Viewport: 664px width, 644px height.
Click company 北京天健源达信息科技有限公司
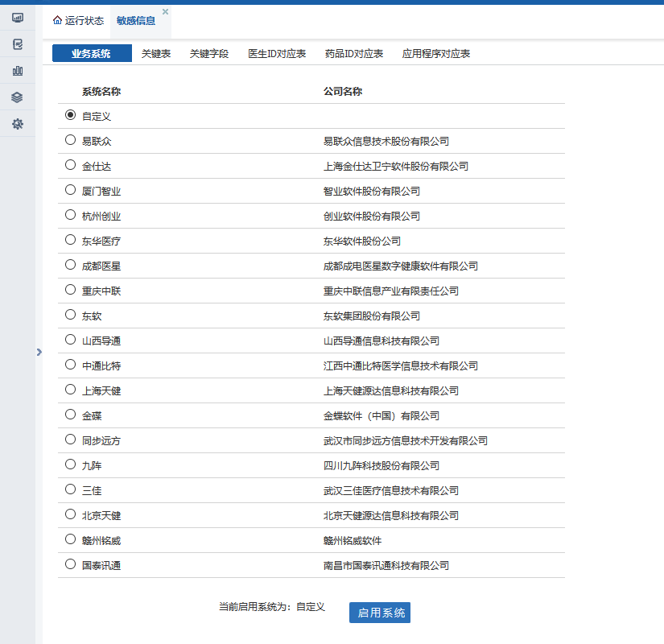[x=391, y=517]
